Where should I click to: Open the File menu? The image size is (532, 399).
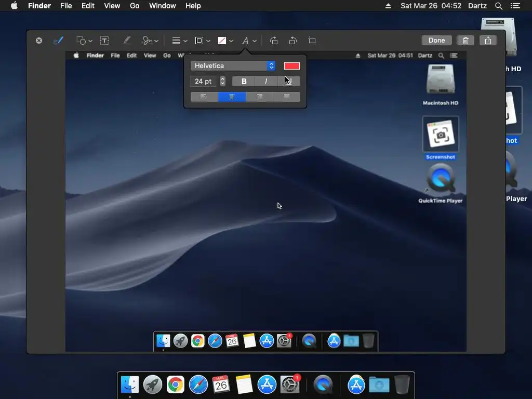(x=66, y=6)
